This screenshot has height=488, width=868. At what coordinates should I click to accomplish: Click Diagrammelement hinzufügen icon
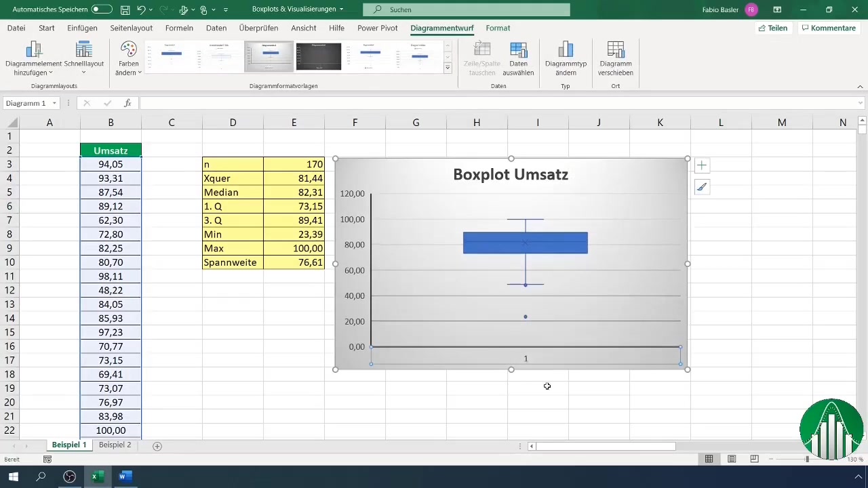pos(33,49)
